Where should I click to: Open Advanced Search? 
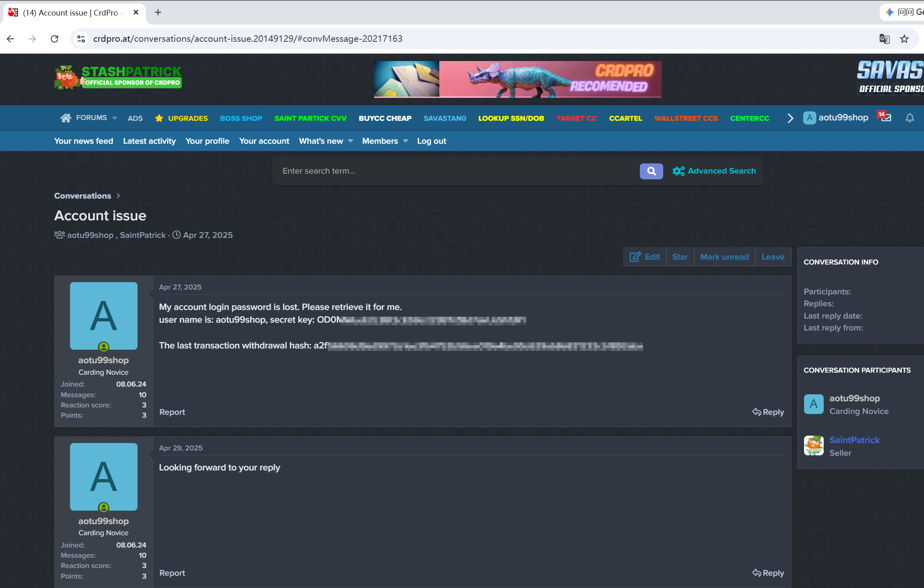714,171
